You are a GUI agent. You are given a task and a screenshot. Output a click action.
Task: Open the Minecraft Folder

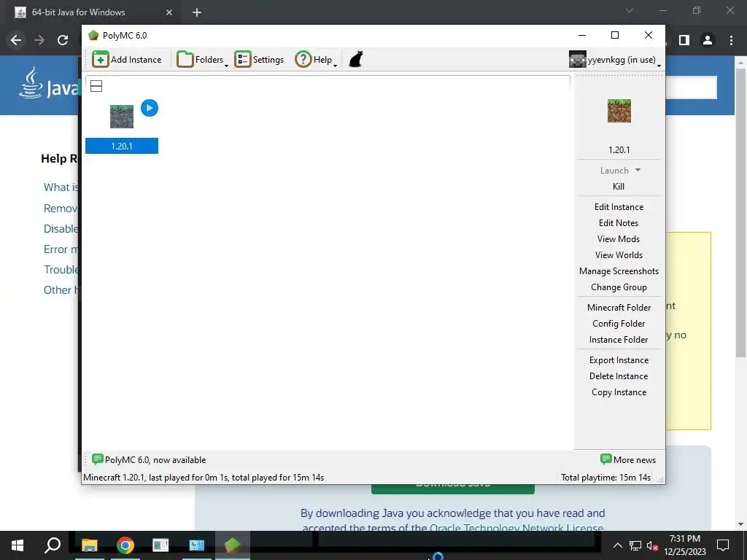pyautogui.click(x=619, y=308)
